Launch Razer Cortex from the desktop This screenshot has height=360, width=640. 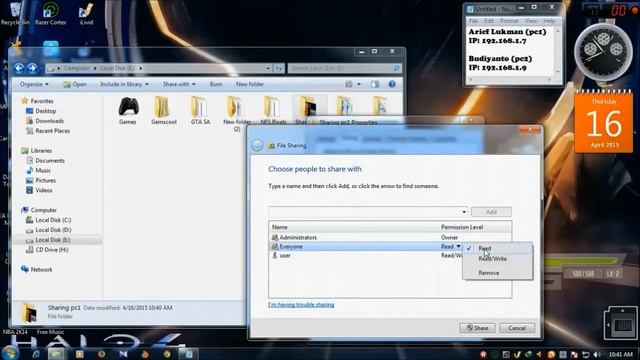[x=50, y=13]
